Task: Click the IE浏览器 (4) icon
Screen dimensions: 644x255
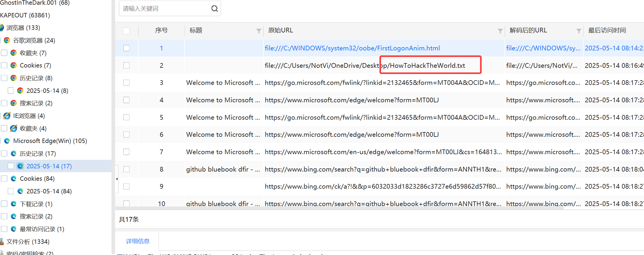Action: point(7,116)
